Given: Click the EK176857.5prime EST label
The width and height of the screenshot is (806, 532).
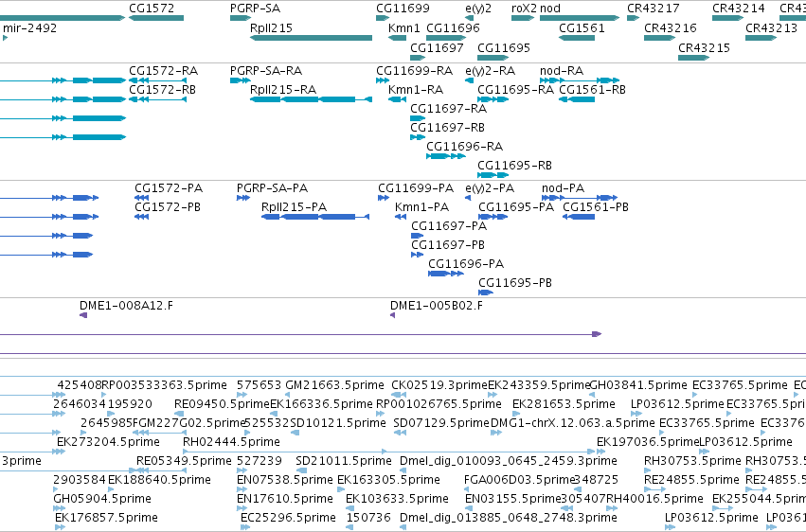Looking at the screenshot, I should click(x=106, y=518).
